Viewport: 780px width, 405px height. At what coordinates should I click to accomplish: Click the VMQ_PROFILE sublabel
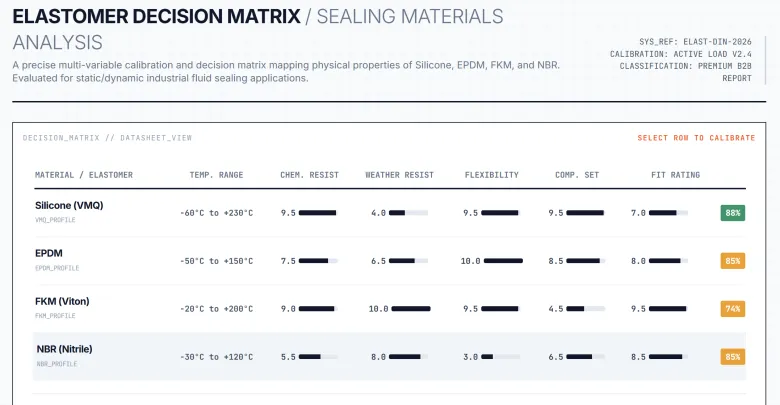tap(55, 220)
